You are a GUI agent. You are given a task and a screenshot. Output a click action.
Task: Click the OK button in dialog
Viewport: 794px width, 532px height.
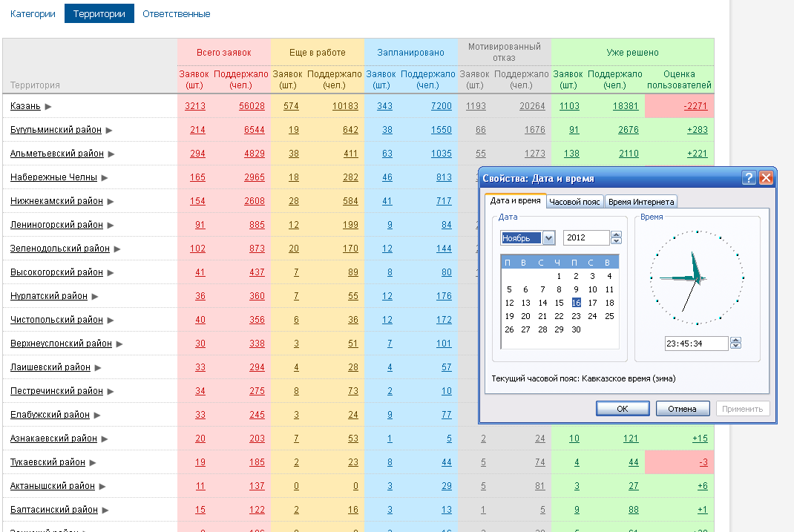click(x=623, y=409)
